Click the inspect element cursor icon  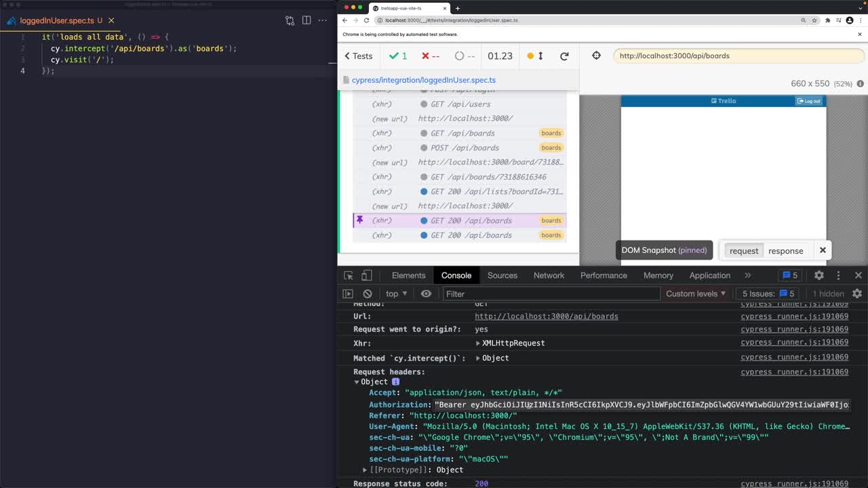(x=349, y=275)
